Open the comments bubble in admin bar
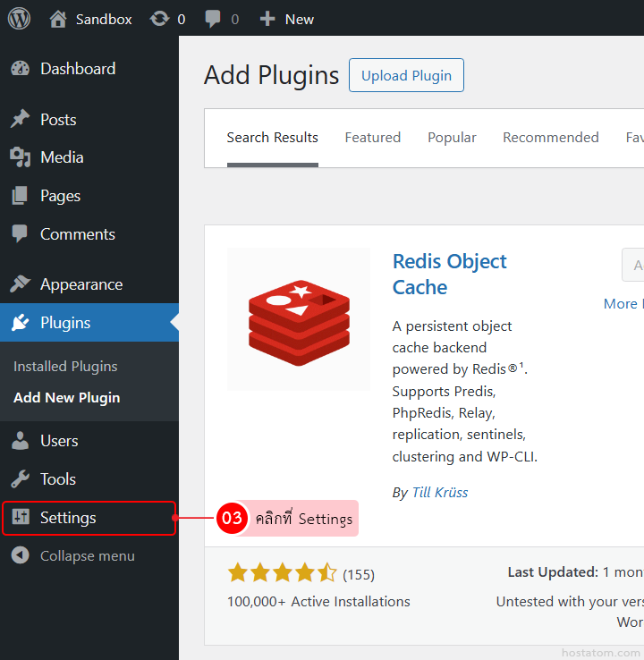This screenshot has width=644, height=660. point(213,19)
